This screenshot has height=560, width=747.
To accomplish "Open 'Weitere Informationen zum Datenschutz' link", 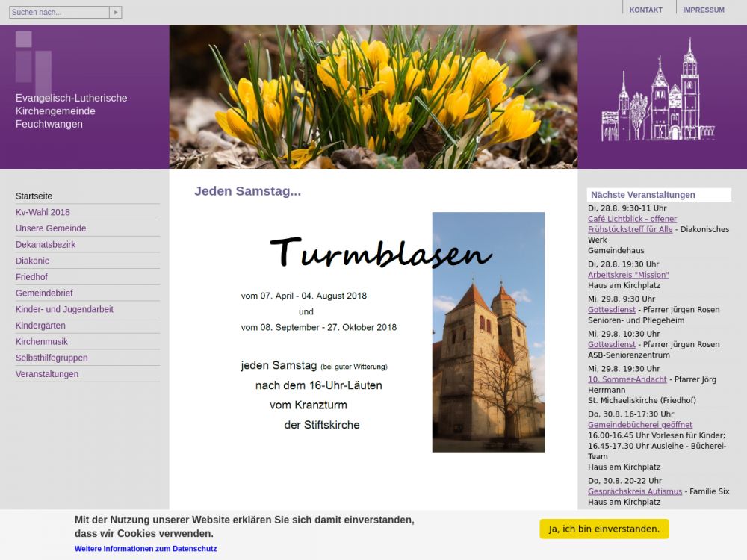I will (x=146, y=549).
